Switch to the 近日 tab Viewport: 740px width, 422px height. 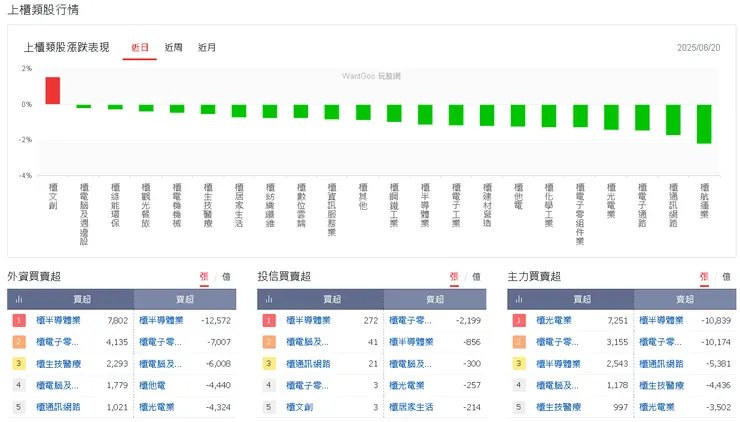pos(140,48)
